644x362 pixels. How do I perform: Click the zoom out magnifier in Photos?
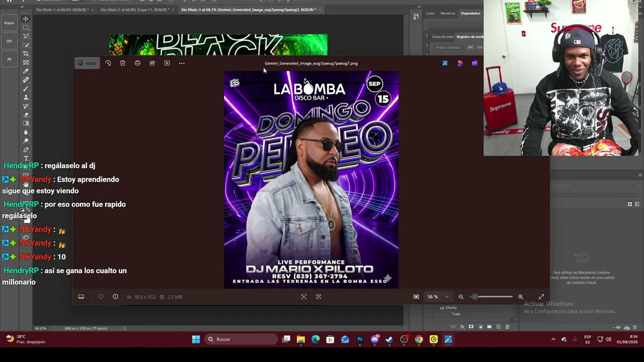(461, 297)
